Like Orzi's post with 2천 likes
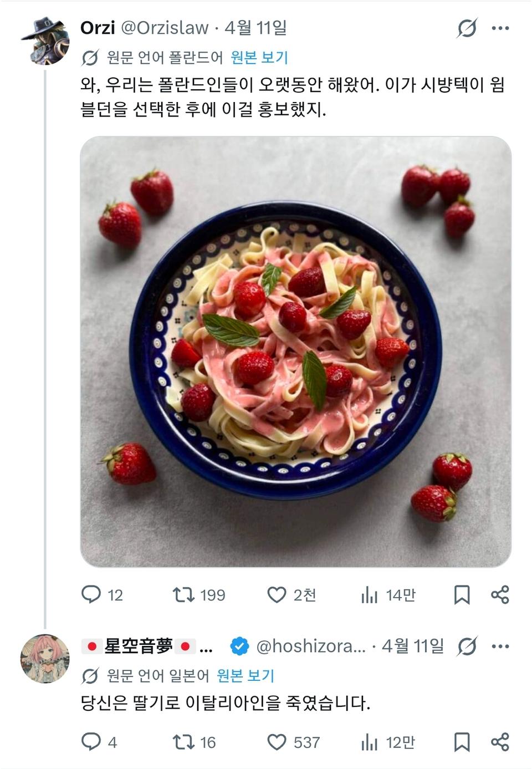This screenshot has width=532, height=769. click(x=277, y=594)
